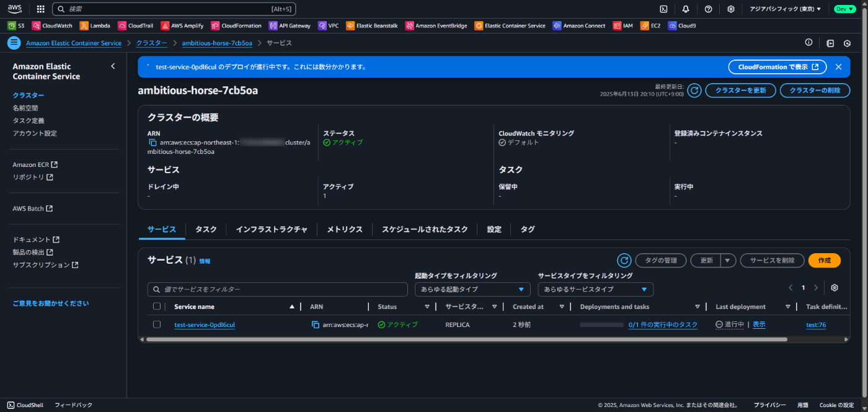Viewport: 868px width, 412px height.
Task: Click the deployment progress bar
Action: [601, 325]
